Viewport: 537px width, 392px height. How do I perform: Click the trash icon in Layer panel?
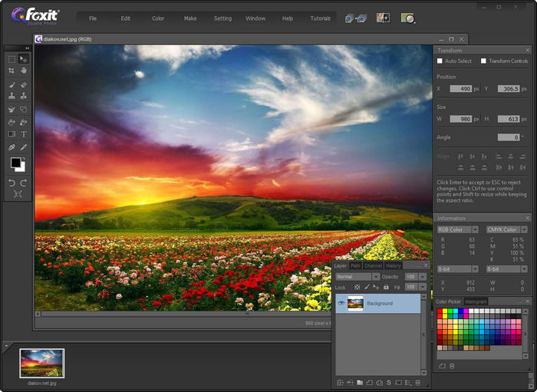[x=418, y=382]
